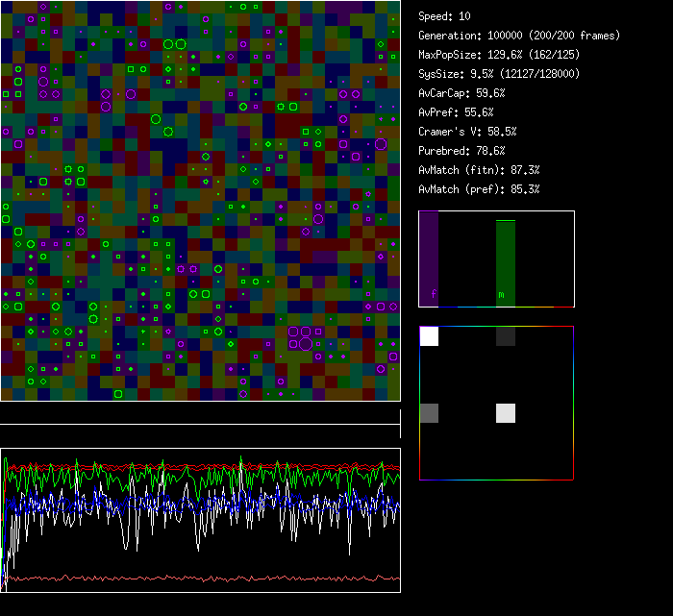Click the 'f' letter label in the histogram
Screen dimensions: 673x616
click(x=434, y=295)
